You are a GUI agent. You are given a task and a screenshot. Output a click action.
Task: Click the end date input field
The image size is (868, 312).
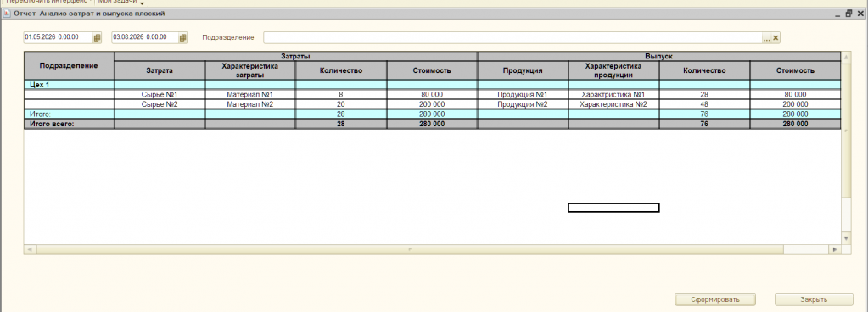[x=144, y=37]
